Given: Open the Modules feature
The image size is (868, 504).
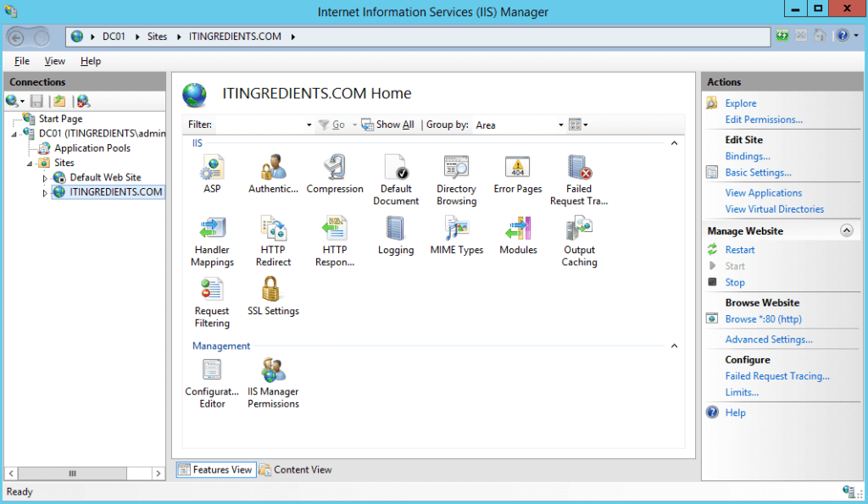Looking at the screenshot, I should coord(518,235).
